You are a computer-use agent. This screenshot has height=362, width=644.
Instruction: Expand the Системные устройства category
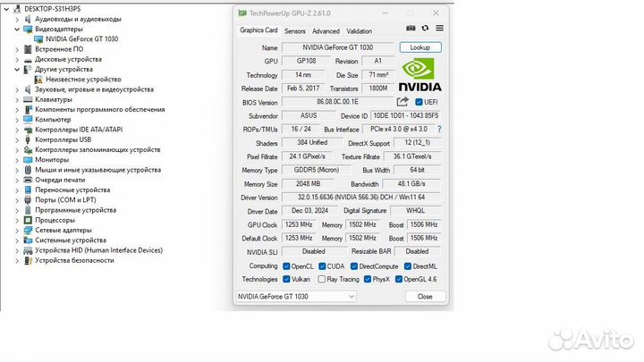coord(17,240)
